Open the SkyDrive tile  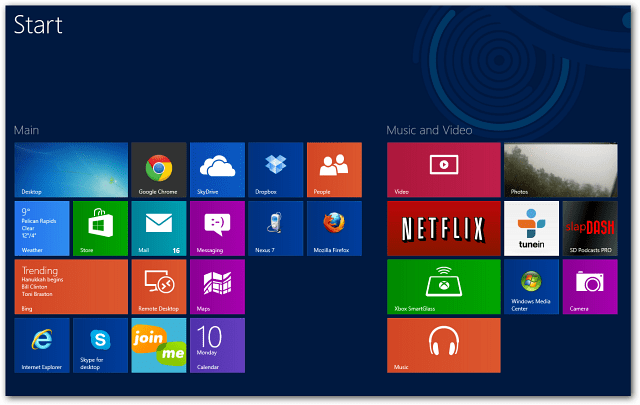coord(217,170)
